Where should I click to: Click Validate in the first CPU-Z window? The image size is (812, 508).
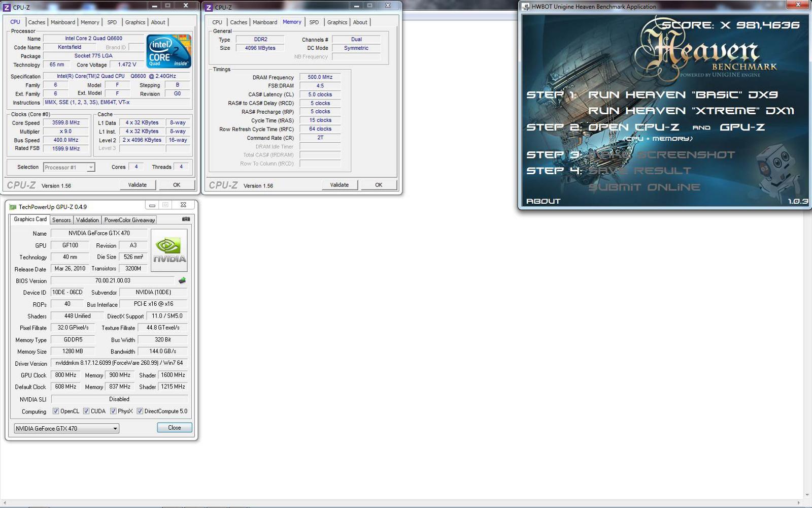click(138, 185)
